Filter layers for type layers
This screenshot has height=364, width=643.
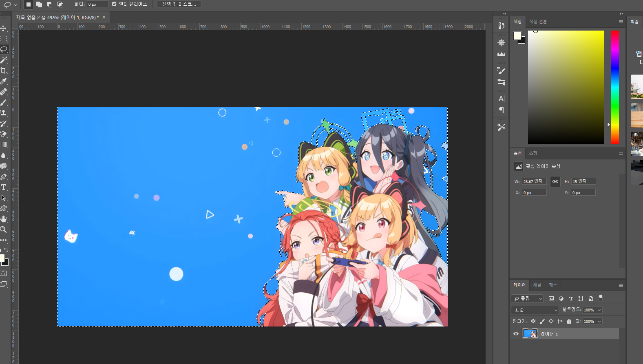pyautogui.click(x=571, y=298)
